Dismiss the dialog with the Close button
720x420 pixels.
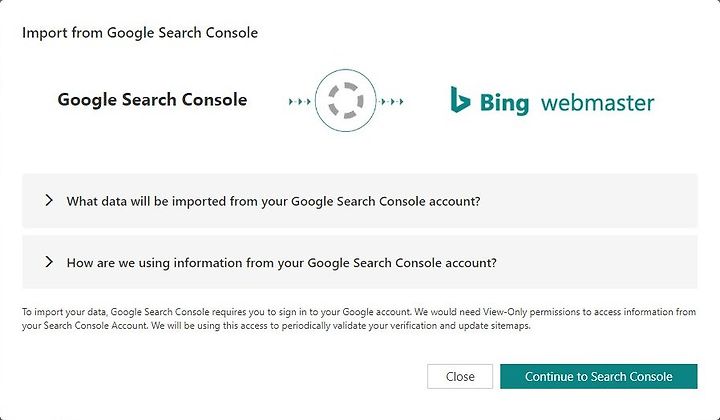pyautogui.click(x=460, y=376)
